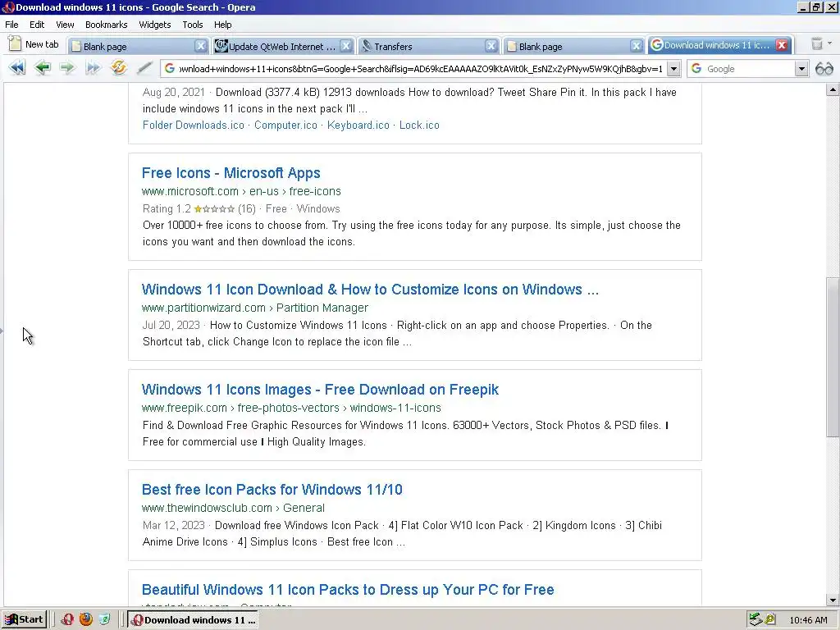Image resolution: width=840 pixels, height=630 pixels.
Task: Click the vertical scrollbar thumb
Action: tap(833, 358)
